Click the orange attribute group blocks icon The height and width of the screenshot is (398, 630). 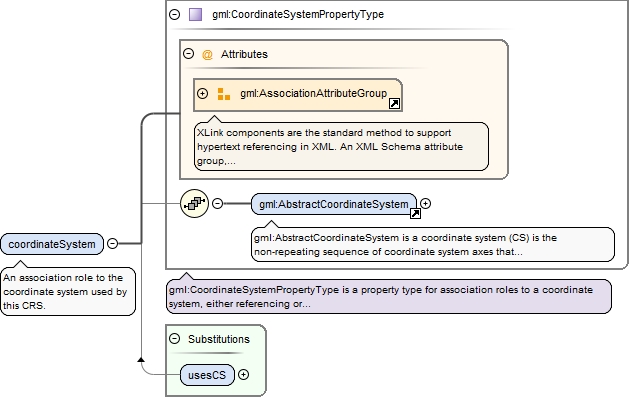(224, 94)
